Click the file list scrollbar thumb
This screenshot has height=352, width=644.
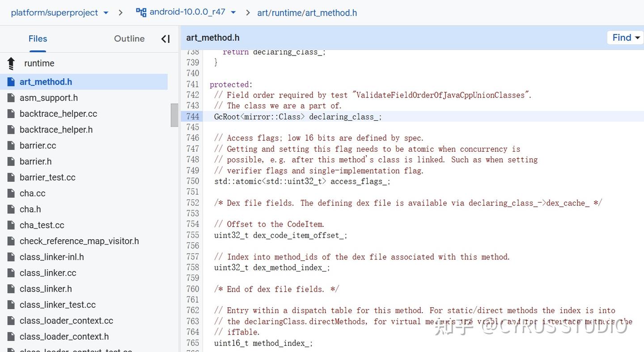[x=174, y=115]
